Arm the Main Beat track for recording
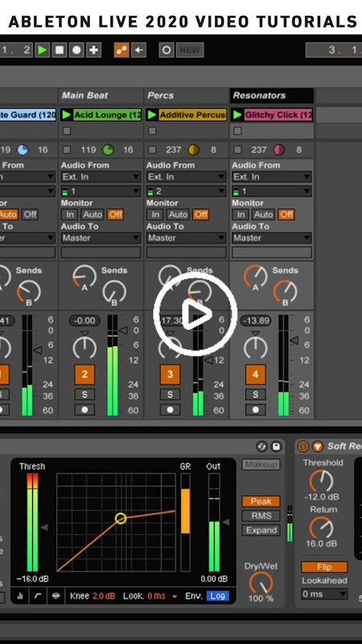Viewport: 362px width, 644px height. (x=84, y=410)
